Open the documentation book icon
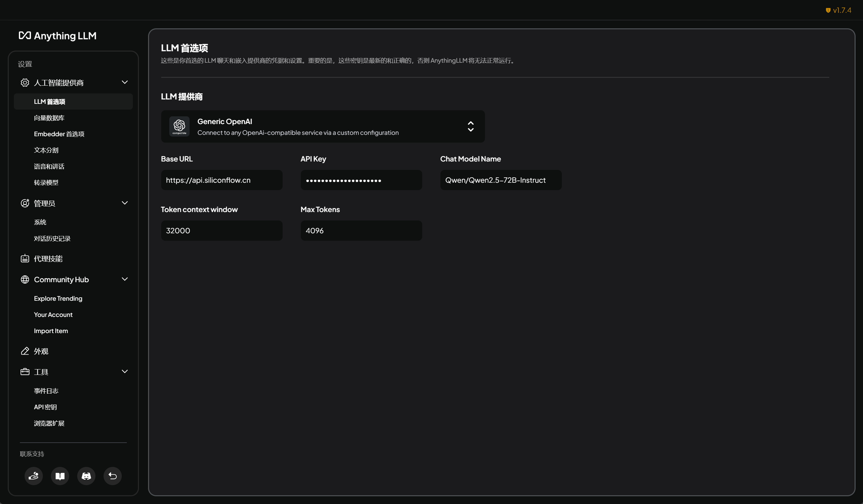This screenshot has width=863, height=504. pos(60,476)
